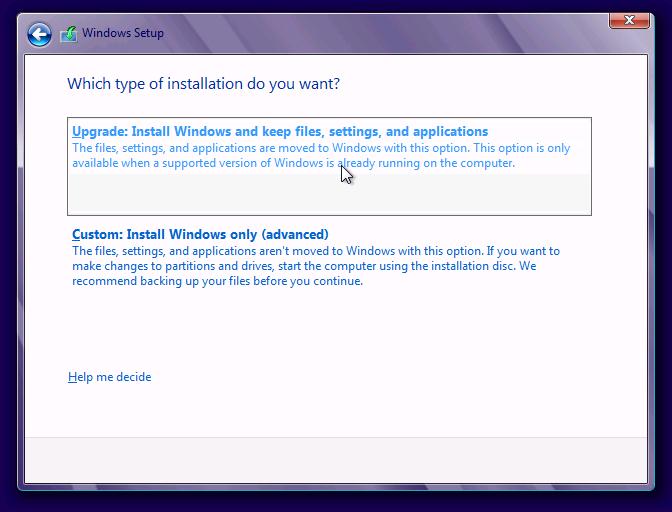Click "(advanced)" in the Custom heading
Screen dimensions: 672x512
pyautogui.click(x=295, y=235)
